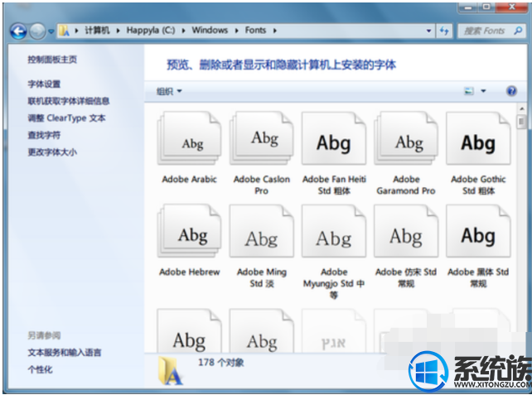This screenshot has width=532, height=395.
Task: Select Adobe Arabic font icon
Action: 190,139
